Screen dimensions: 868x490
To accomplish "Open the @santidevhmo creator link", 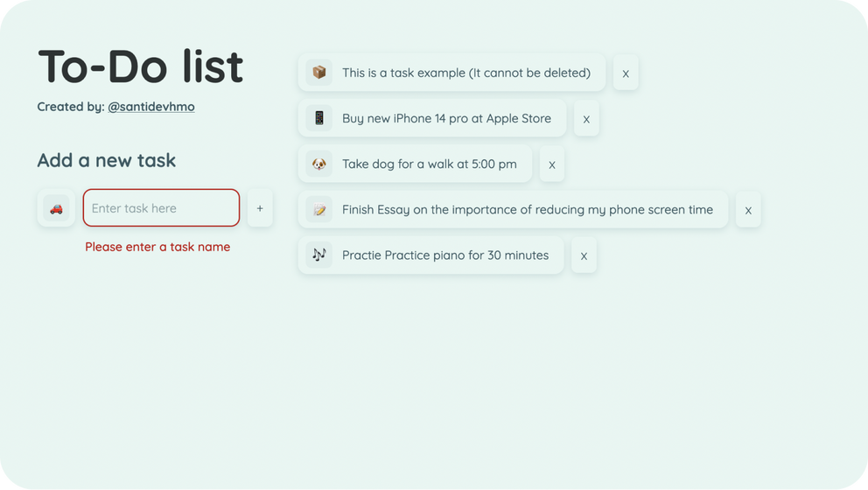I will click(151, 106).
